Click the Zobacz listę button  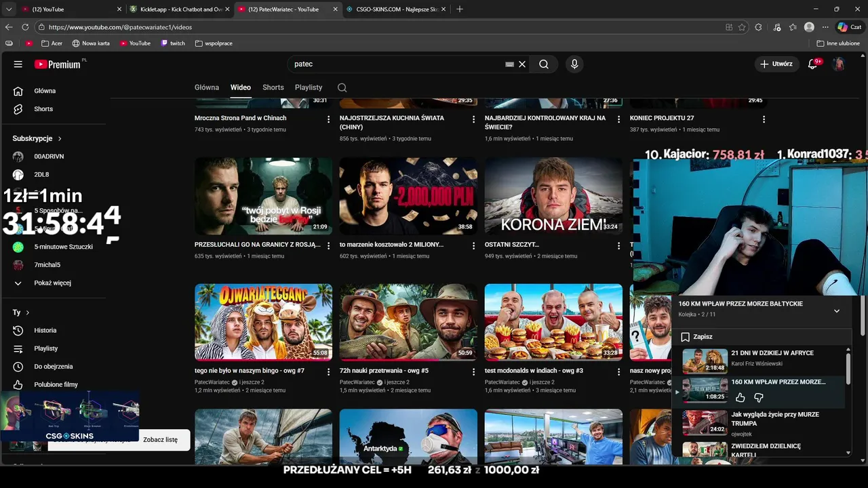[160, 440]
